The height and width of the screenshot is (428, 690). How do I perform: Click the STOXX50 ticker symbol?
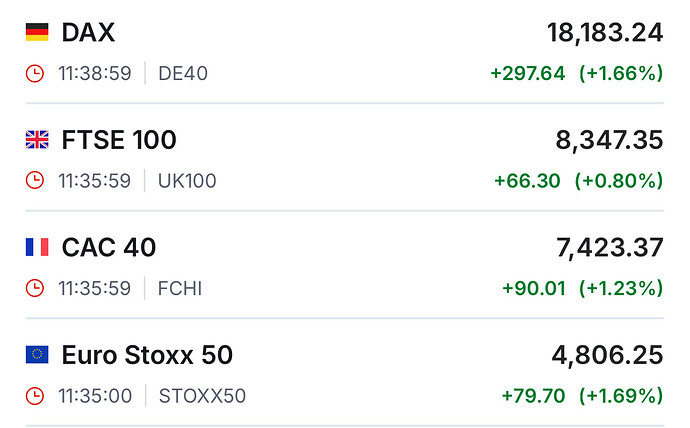pos(202,395)
